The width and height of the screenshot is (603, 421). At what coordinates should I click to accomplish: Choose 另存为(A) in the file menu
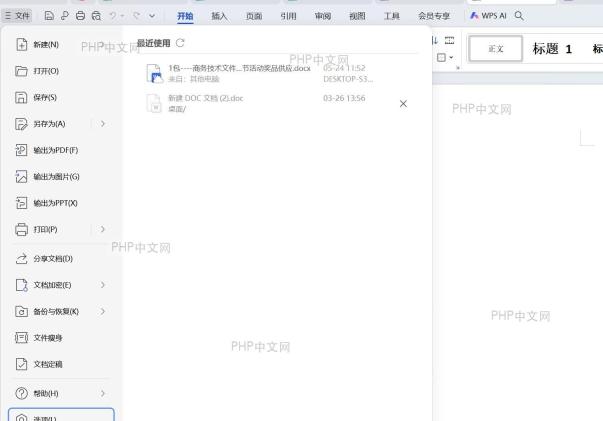pyautogui.click(x=50, y=124)
